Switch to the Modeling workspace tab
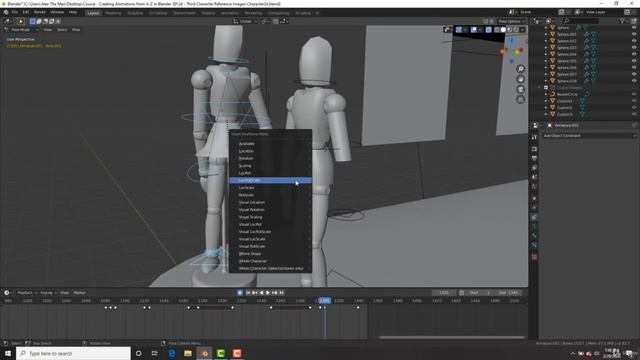 pyautogui.click(x=113, y=13)
